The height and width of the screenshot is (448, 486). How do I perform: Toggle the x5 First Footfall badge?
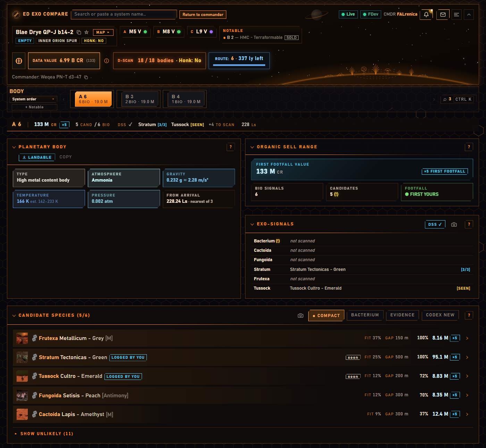(445, 171)
